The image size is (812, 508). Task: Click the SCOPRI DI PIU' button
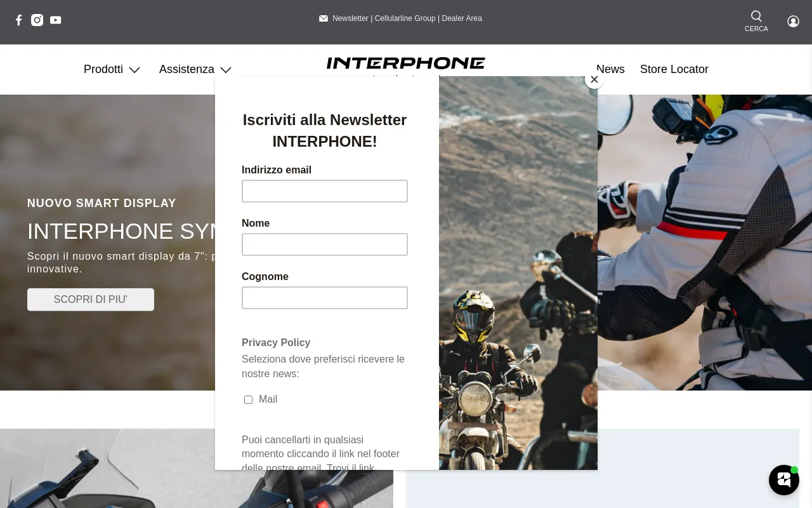click(91, 300)
